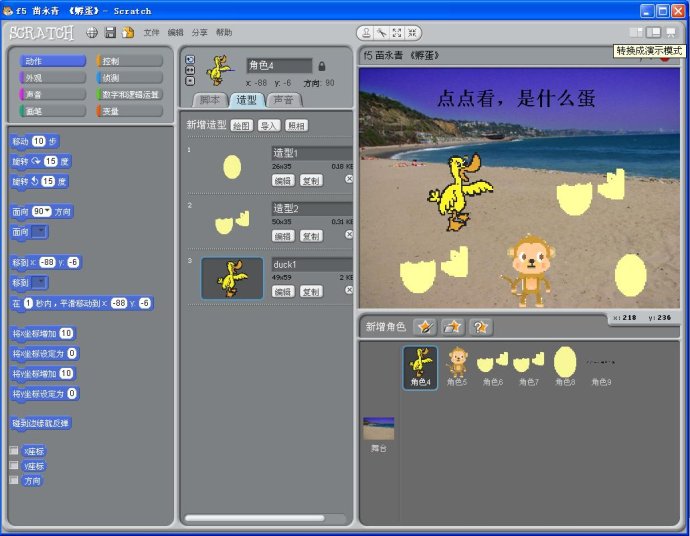Set rotation style to no rotation

click(190, 81)
